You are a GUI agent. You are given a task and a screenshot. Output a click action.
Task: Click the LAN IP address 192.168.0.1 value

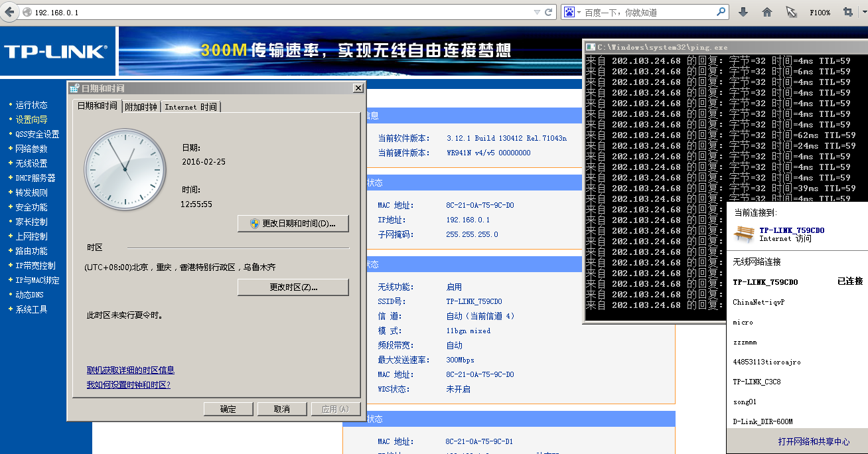point(468,220)
